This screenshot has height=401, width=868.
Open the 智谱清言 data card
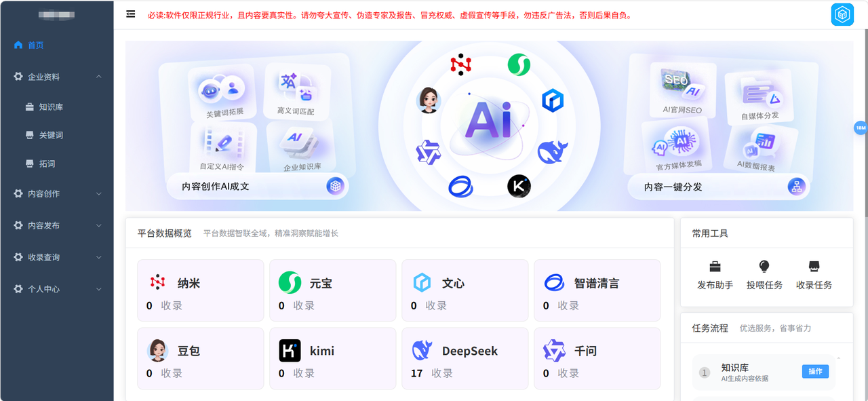[x=597, y=290]
